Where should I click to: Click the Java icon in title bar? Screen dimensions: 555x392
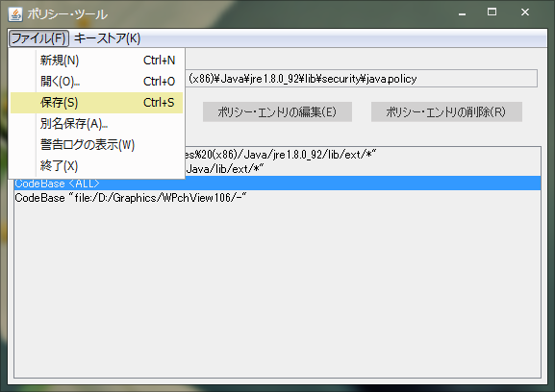tap(15, 14)
